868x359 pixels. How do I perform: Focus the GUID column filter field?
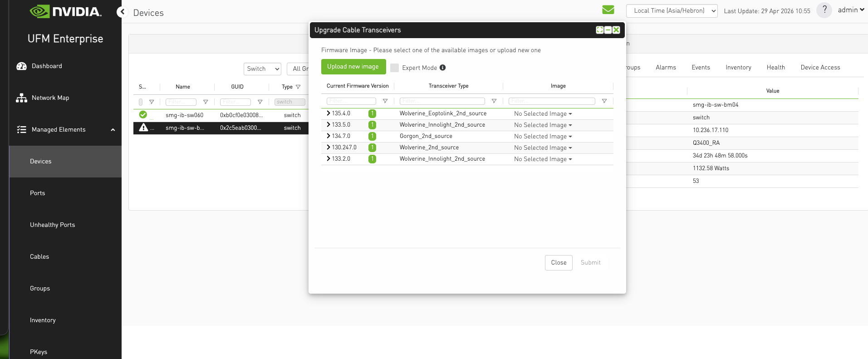pyautogui.click(x=235, y=102)
